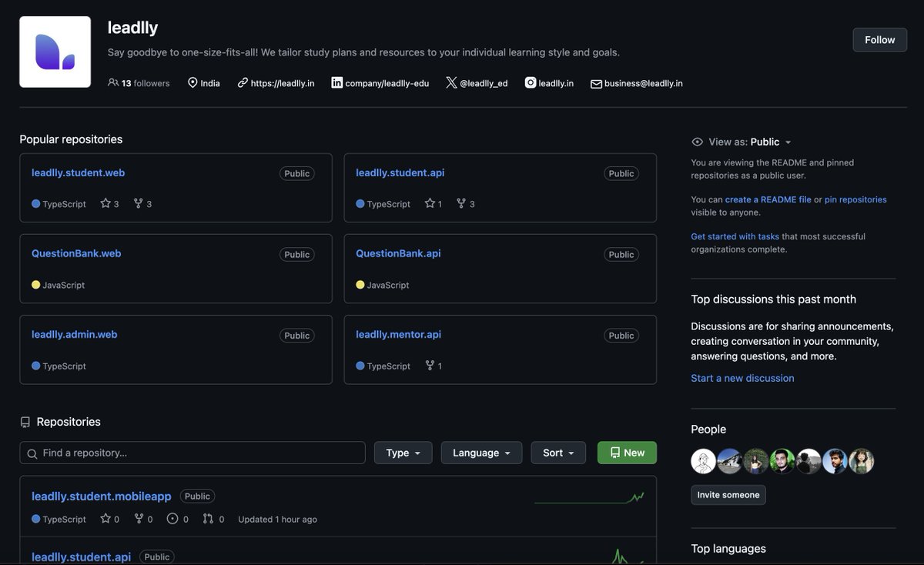924x565 pixels.
Task: Click the Instagram icon beside leadlly.in
Action: click(531, 82)
